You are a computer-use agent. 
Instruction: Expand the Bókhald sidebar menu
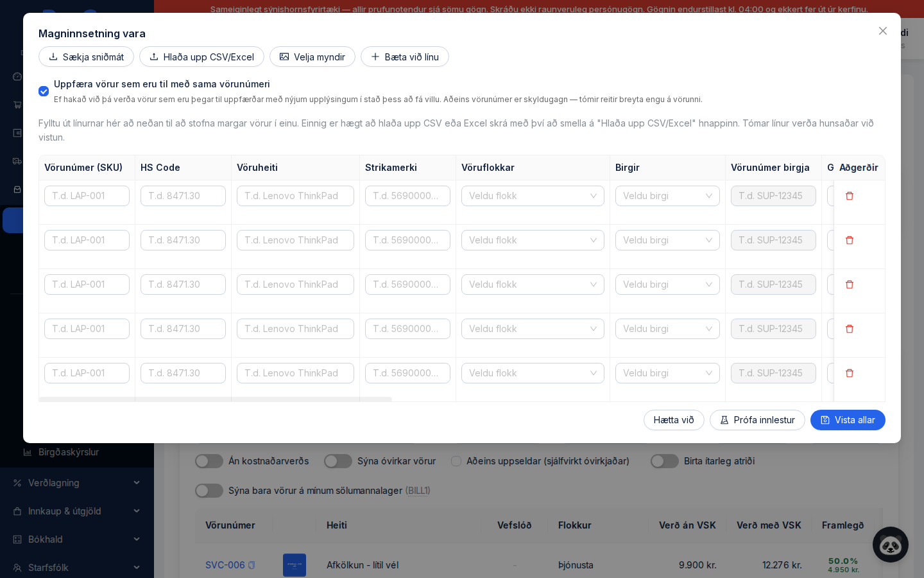(x=77, y=539)
